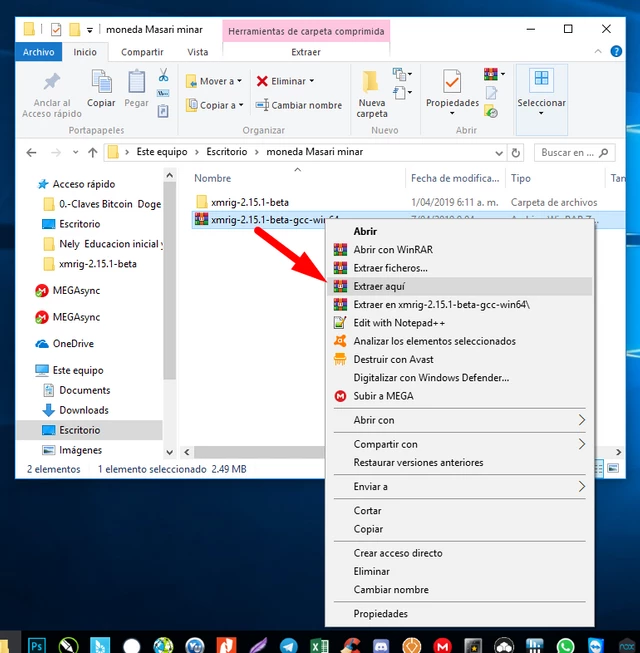Image resolution: width=640 pixels, height=653 pixels.
Task: Choose Analizar los elementos seleccionados
Action: [x=460, y=341]
